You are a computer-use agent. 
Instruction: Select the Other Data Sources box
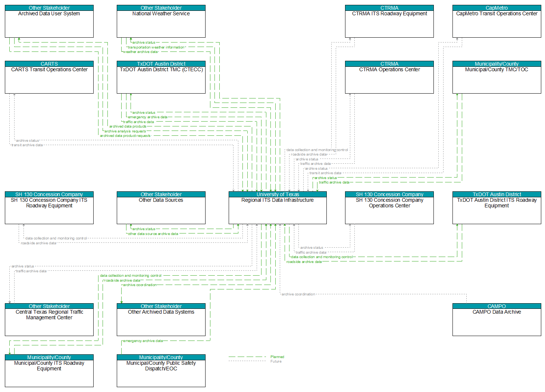[x=161, y=208]
